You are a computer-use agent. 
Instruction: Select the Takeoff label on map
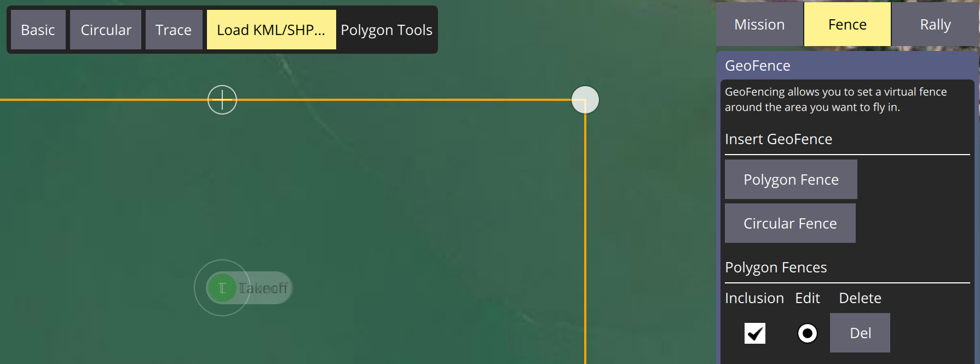263,288
